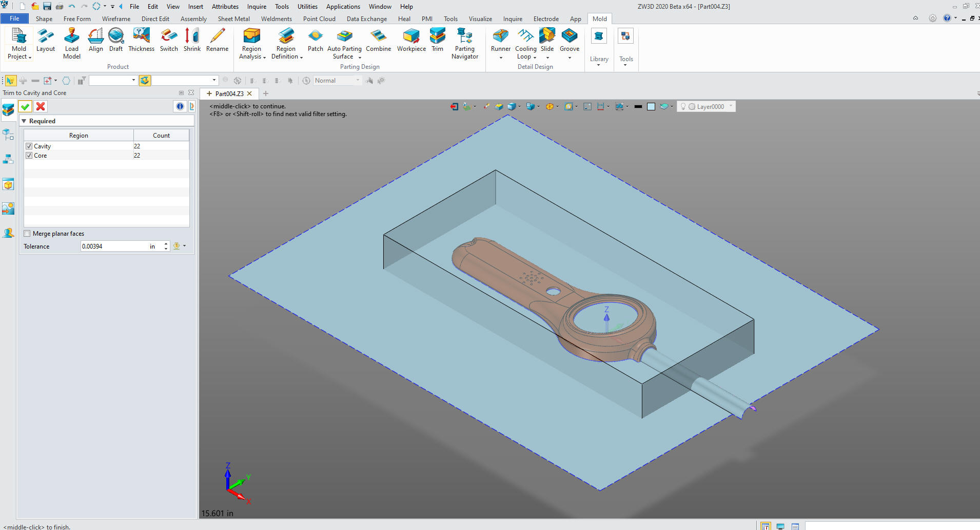This screenshot has height=530, width=980.
Task: Collapse the Required section
Action: (24, 121)
